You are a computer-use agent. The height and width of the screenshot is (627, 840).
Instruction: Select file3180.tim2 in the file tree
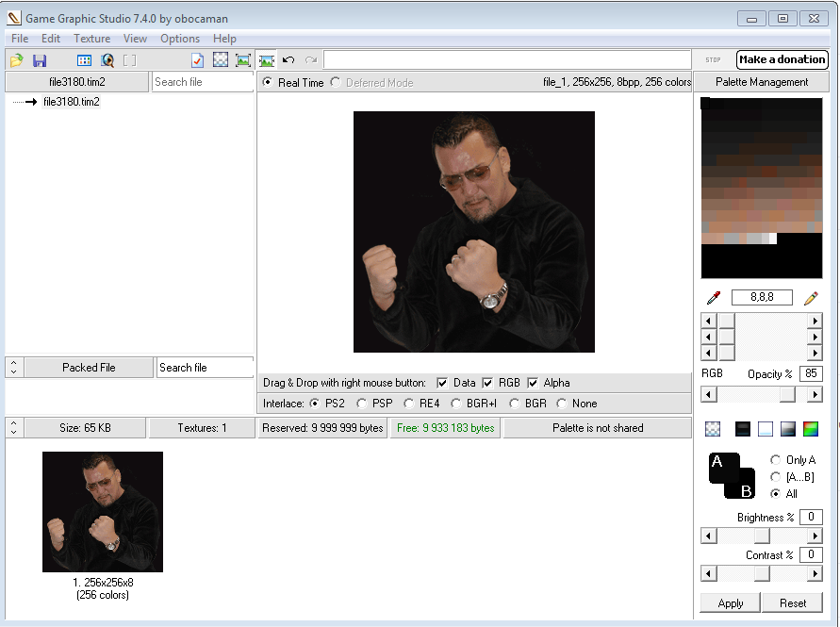[x=71, y=102]
